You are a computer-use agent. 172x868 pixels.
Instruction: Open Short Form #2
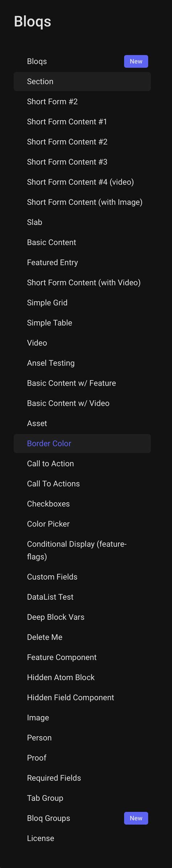coord(82,102)
